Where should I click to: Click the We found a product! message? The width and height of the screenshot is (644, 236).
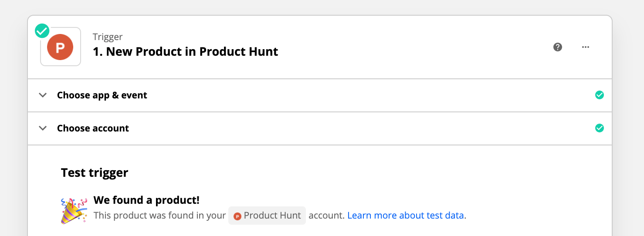pyautogui.click(x=146, y=200)
